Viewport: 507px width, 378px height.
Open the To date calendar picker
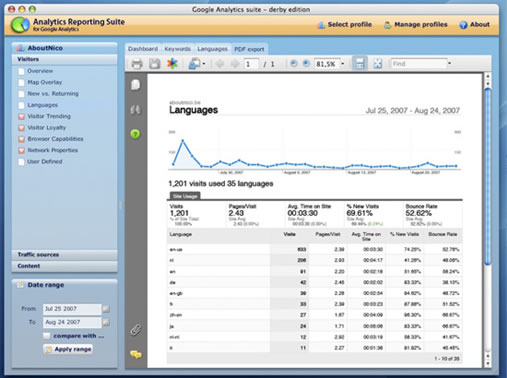pyautogui.click(x=106, y=323)
